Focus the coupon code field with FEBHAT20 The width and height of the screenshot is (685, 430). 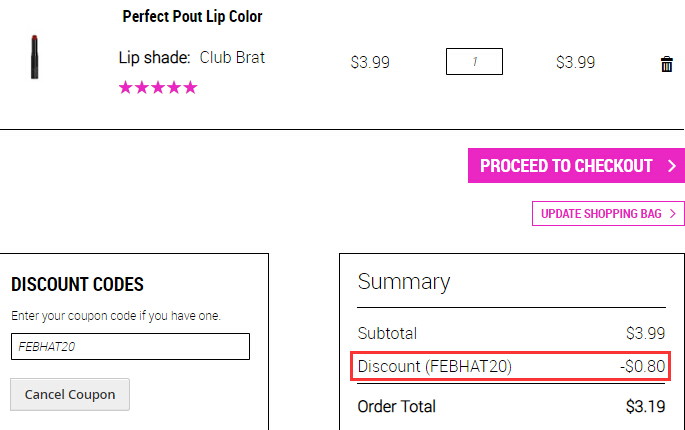pyautogui.click(x=130, y=347)
